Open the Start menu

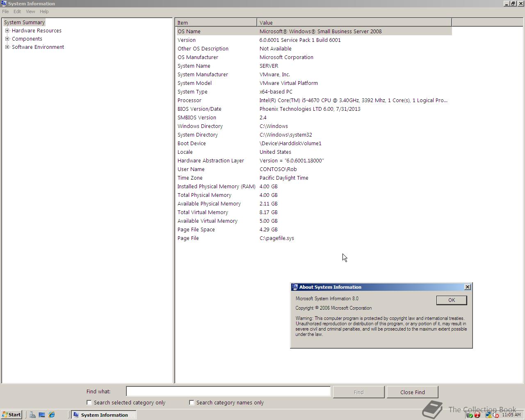click(x=11, y=415)
